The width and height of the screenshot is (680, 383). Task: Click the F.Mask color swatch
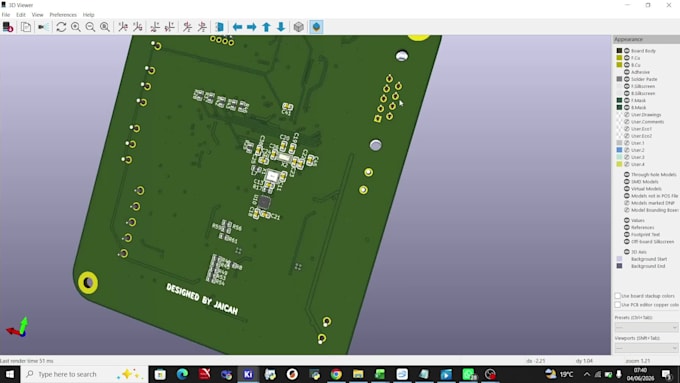pos(619,100)
